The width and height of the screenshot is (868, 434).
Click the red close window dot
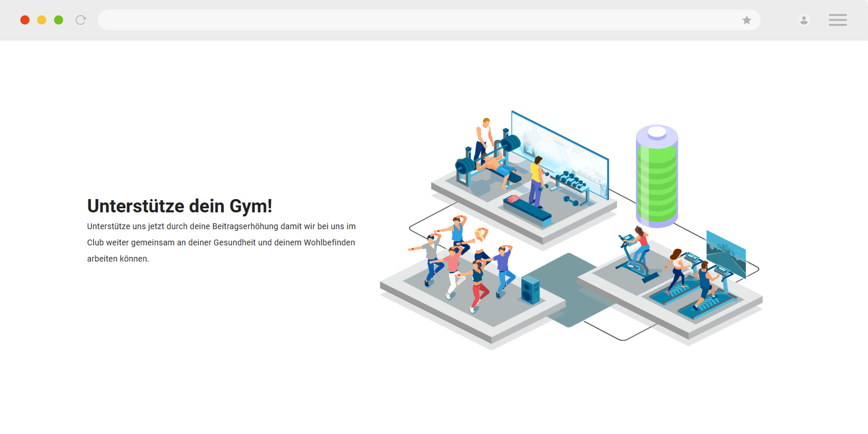tap(25, 20)
